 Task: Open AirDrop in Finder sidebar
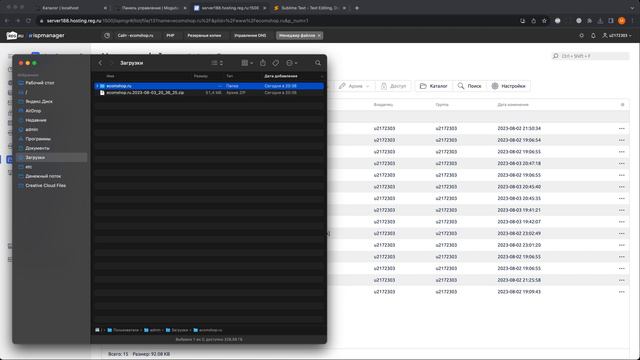(33, 111)
